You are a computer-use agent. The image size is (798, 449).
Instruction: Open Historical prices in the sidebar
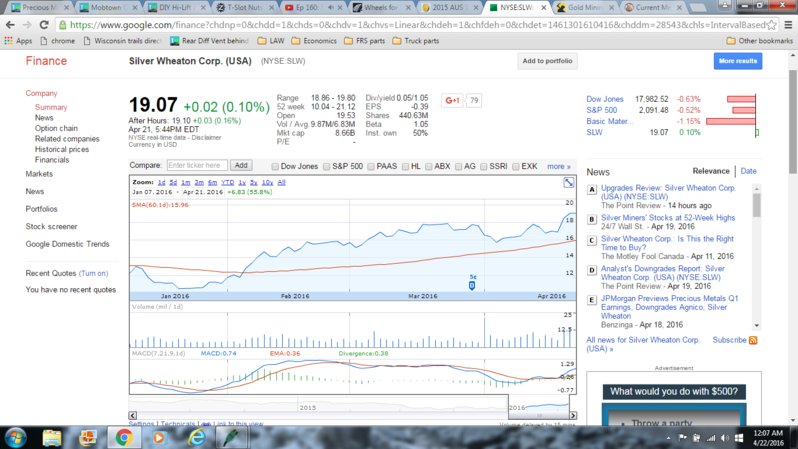62,149
